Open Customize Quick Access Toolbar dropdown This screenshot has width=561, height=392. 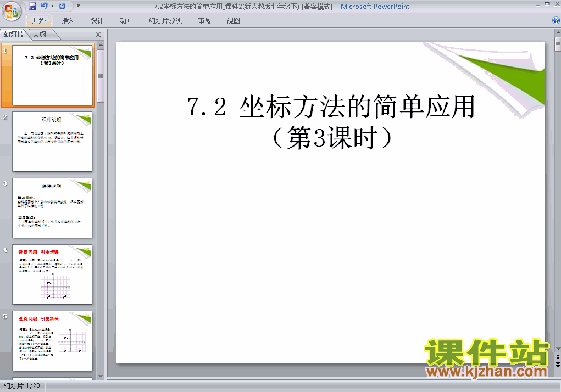pyautogui.click(x=79, y=6)
